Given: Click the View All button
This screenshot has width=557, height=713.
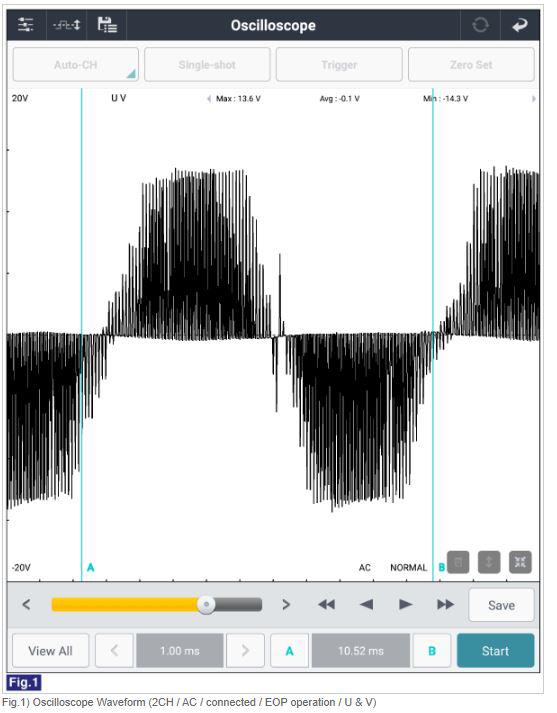Looking at the screenshot, I should click(x=50, y=651).
